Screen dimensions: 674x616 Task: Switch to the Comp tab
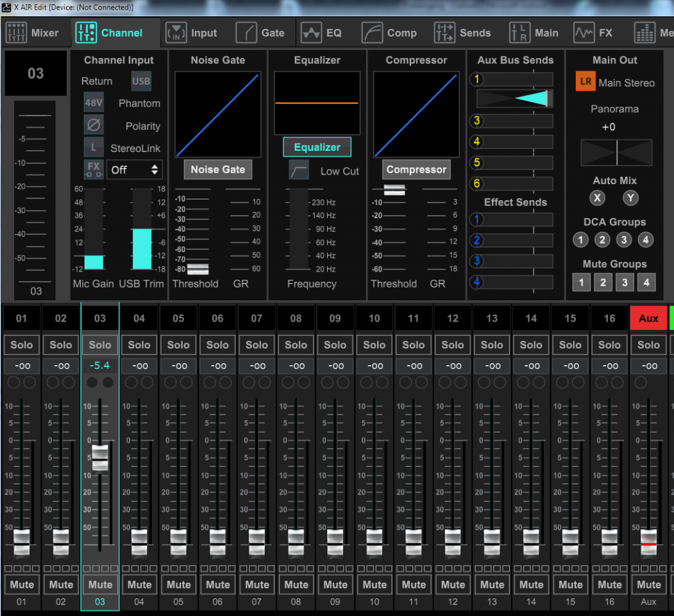(x=389, y=33)
